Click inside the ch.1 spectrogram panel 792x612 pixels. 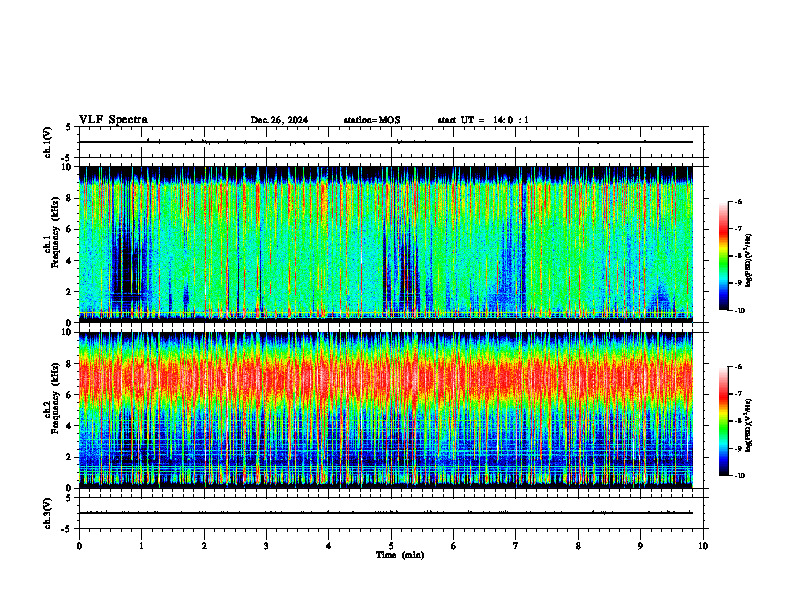[386, 244]
